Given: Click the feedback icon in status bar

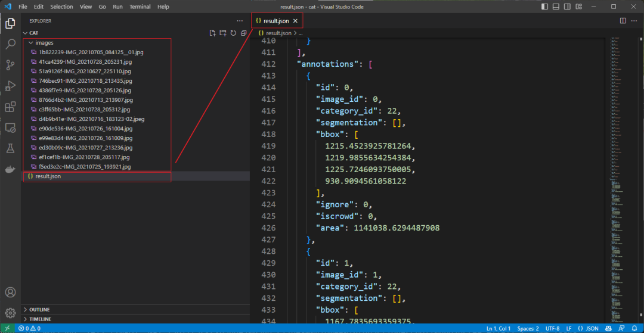Looking at the screenshot, I should tap(620, 328).
